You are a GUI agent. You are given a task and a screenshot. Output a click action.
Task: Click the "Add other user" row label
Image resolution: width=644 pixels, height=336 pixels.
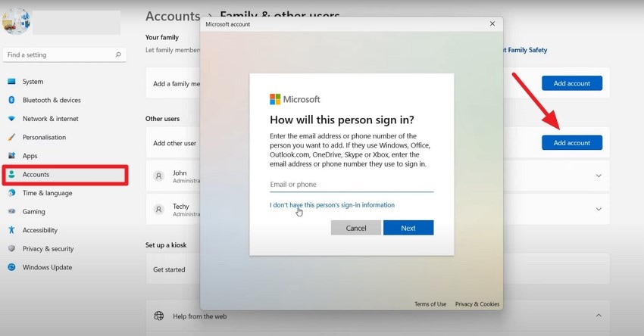174,143
